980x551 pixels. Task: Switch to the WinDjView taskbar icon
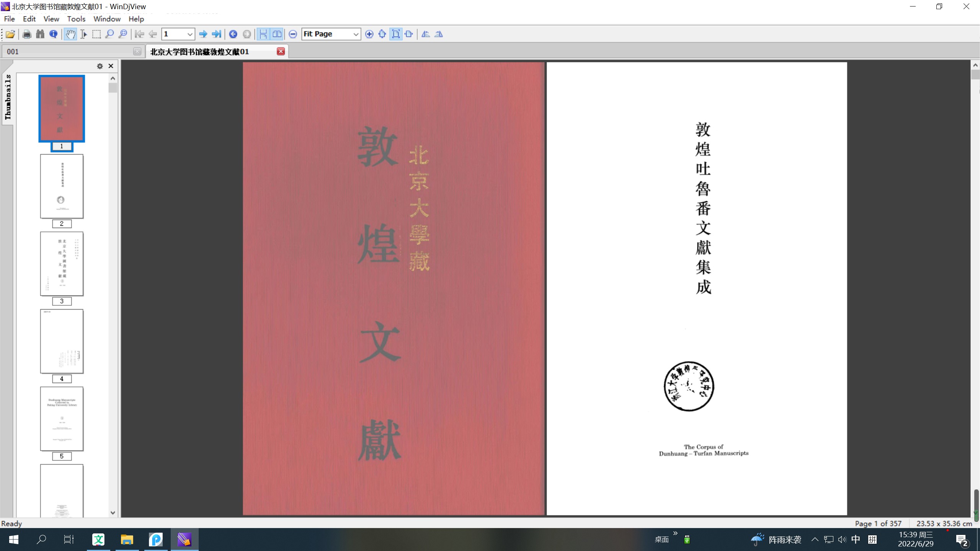coord(185,540)
